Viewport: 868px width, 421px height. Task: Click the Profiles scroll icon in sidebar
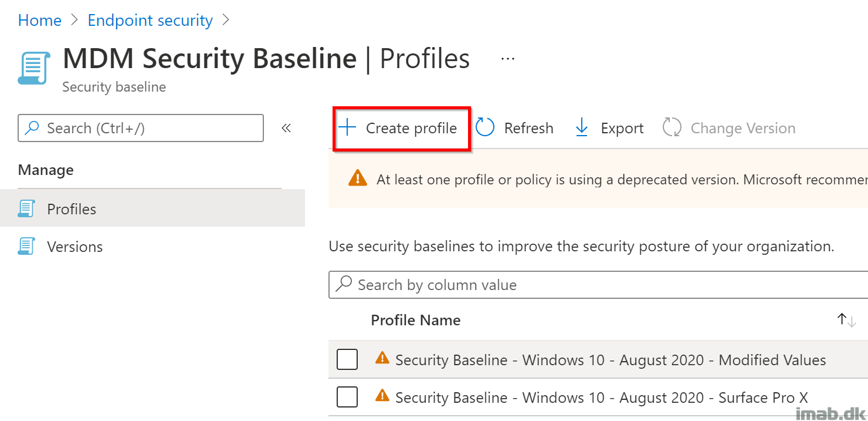[x=26, y=209]
